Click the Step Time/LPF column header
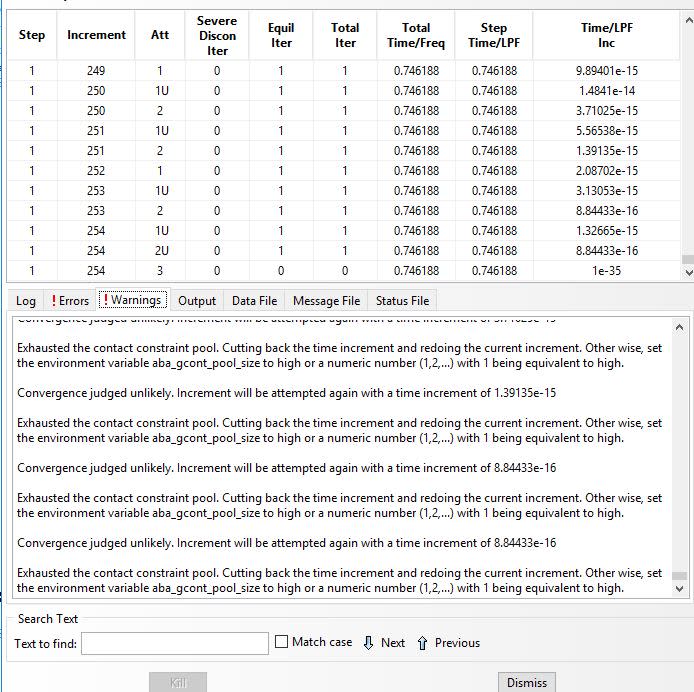Screen dimensions: 694x692 [494, 35]
